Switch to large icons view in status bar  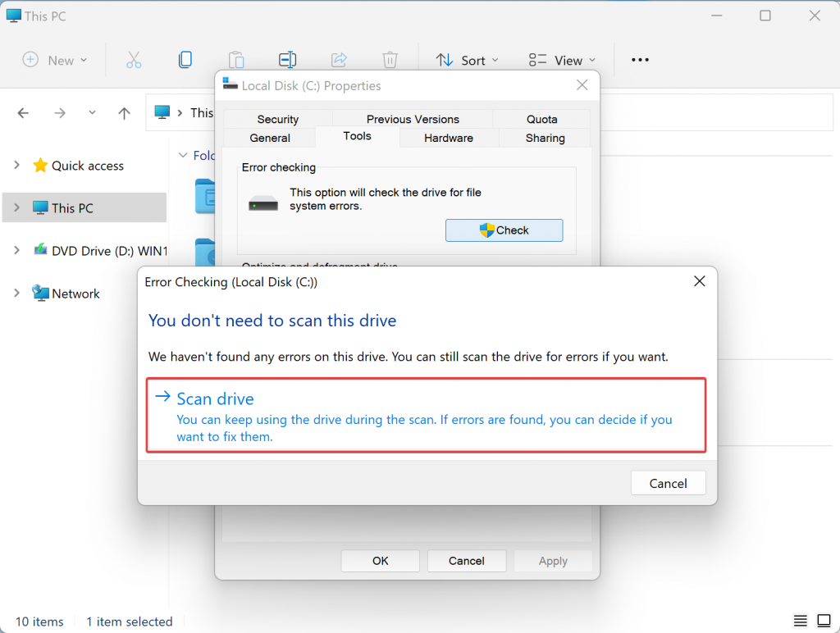(x=824, y=621)
